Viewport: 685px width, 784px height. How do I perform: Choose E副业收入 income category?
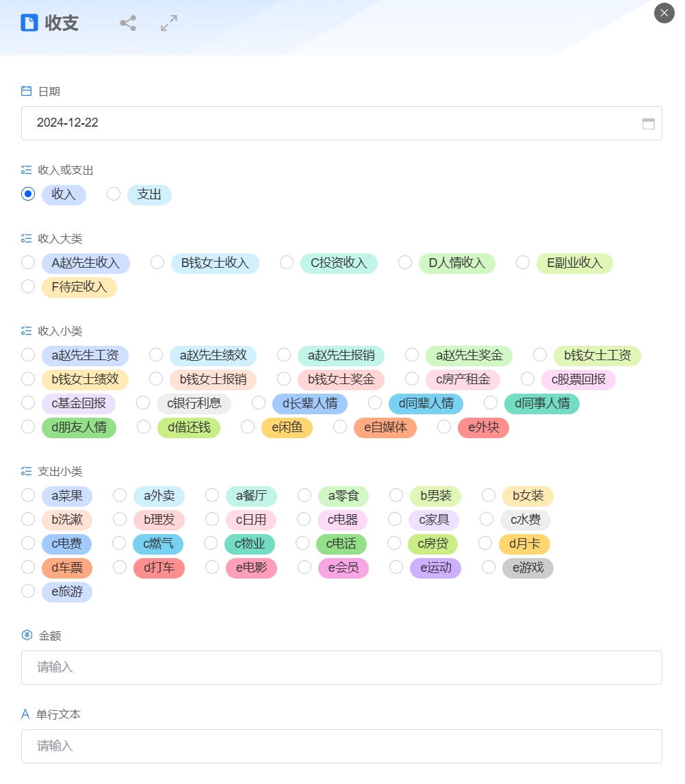523,263
